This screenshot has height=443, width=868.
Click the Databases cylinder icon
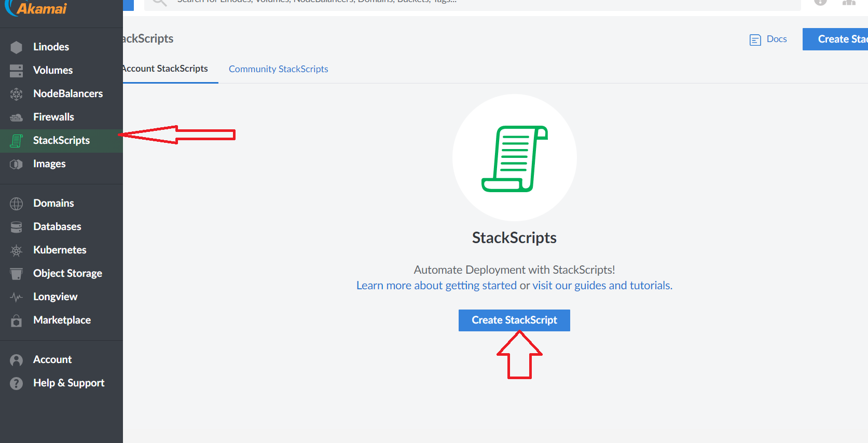tap(17, 227)
